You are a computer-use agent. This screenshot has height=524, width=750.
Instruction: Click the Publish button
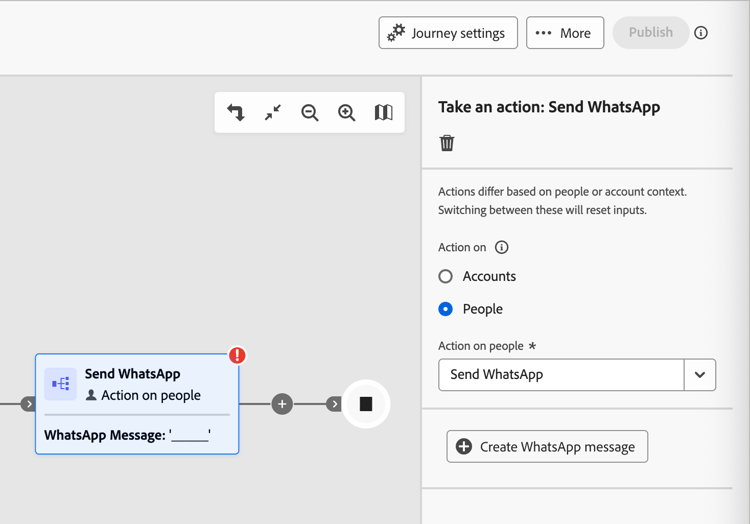(650, 33)
